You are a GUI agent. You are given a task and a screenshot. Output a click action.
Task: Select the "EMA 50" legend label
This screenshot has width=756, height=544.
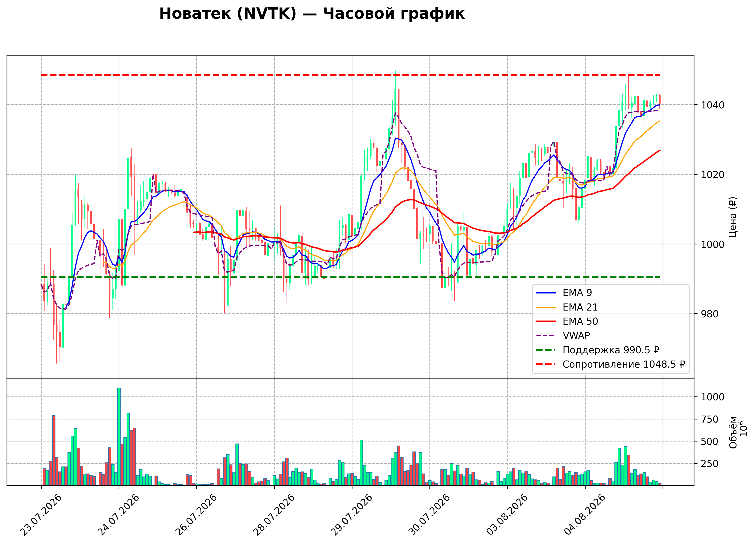click(x=580, y=321)
